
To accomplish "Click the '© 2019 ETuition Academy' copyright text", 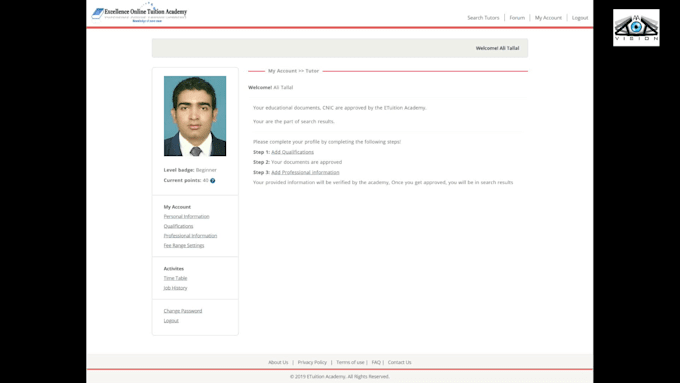I will coord(340,376).
